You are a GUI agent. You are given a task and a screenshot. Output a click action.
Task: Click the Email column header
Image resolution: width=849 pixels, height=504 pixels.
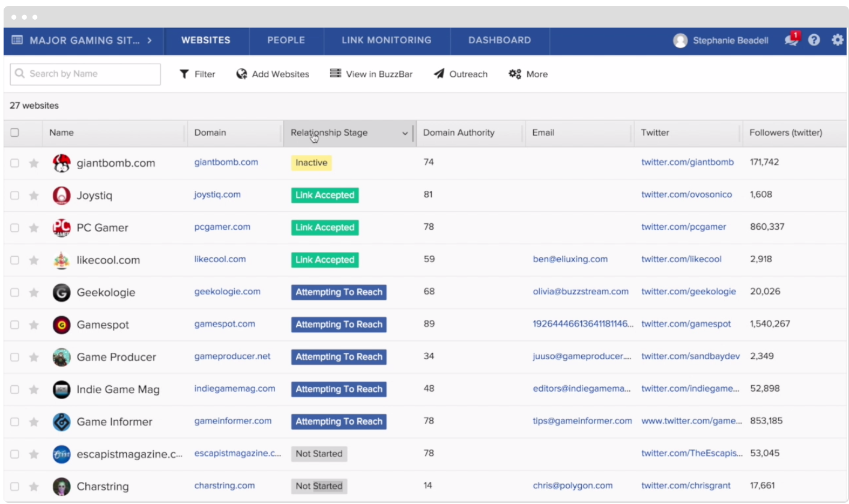(x=579, y=133)
